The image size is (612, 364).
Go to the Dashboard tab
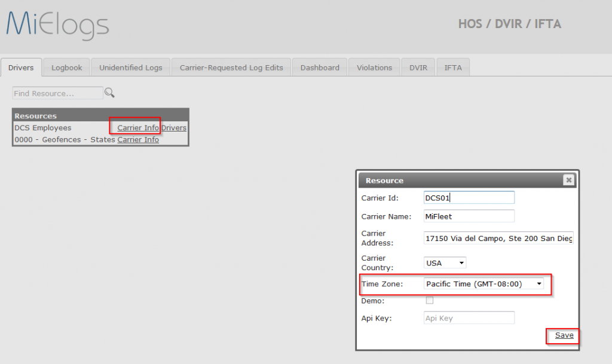[320, 68]
